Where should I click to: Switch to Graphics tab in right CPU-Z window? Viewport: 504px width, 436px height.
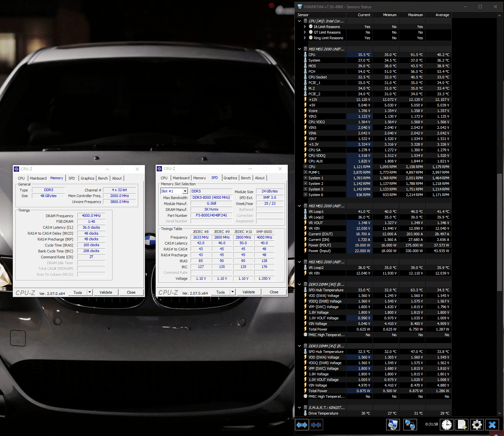[230, 178]
